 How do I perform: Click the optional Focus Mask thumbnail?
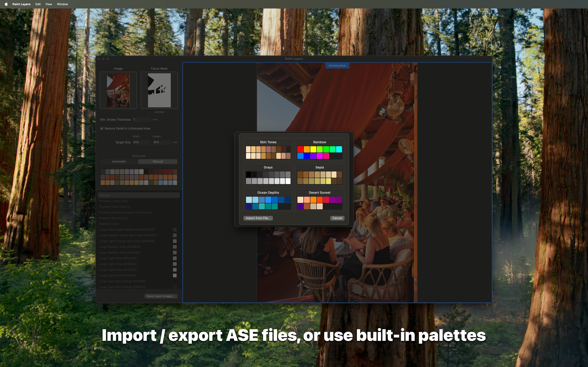click(159, 90)
